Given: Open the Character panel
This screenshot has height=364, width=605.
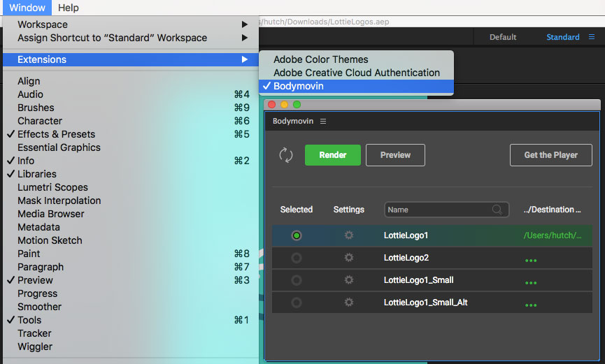Looking at the screenshot, I should pos(130,121).
